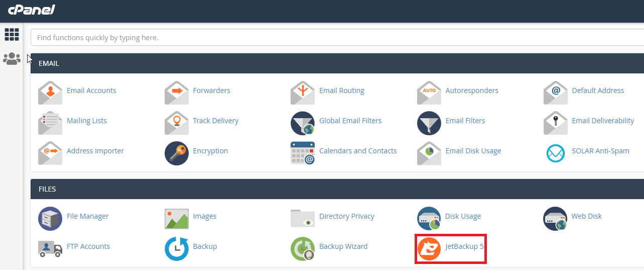Open the grid apps icon in sidebar
The width and height of the screenshot is (644, 270).
tap(12, 35)
